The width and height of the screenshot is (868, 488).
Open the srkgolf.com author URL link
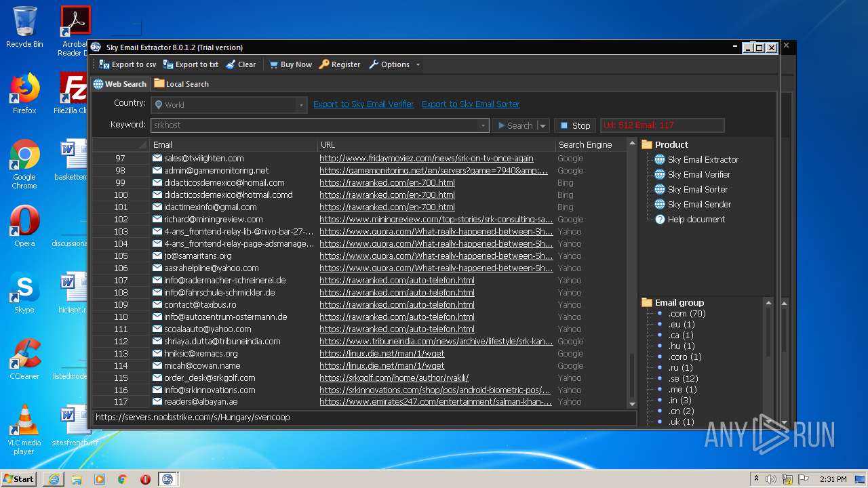394,378
